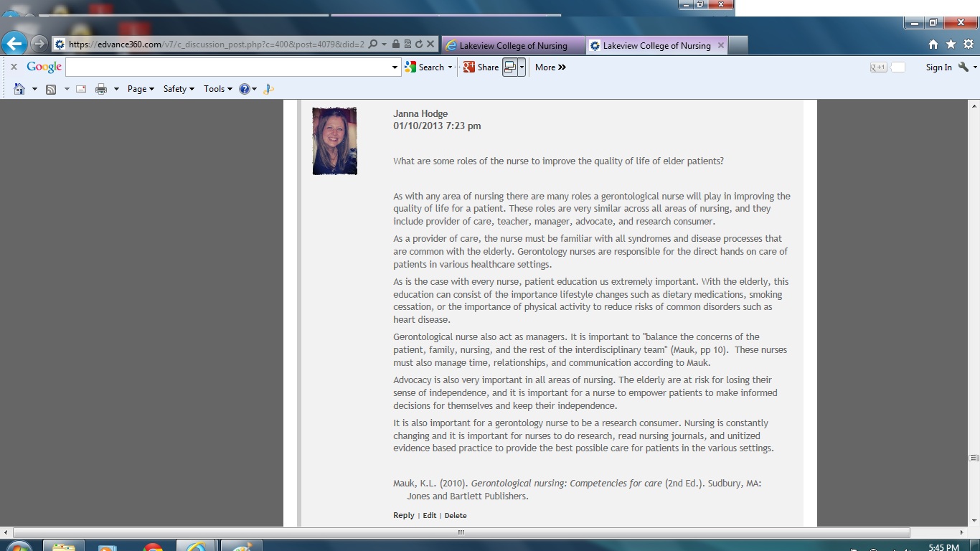Click the Reply link under the post

click(x=403, y=515)
